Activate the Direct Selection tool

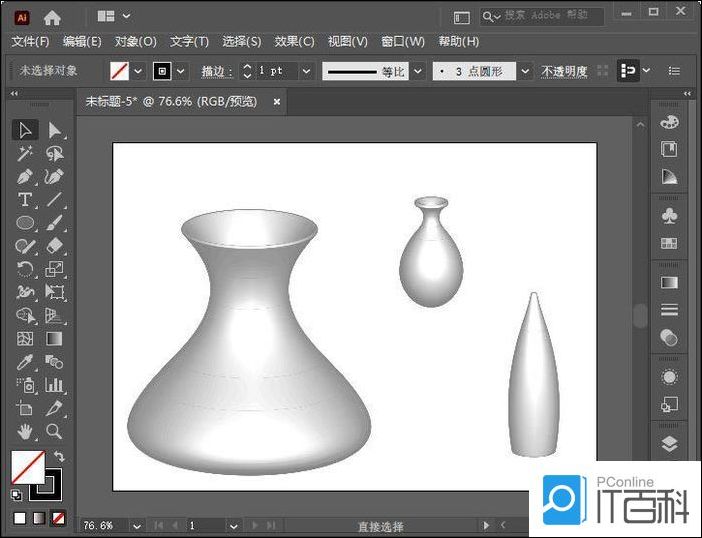(55, 130)
